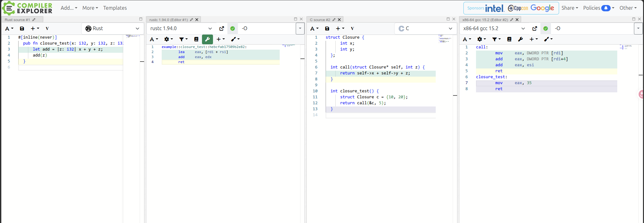
Task: Click the policies notification bell badge
Action: click(606, 8)
